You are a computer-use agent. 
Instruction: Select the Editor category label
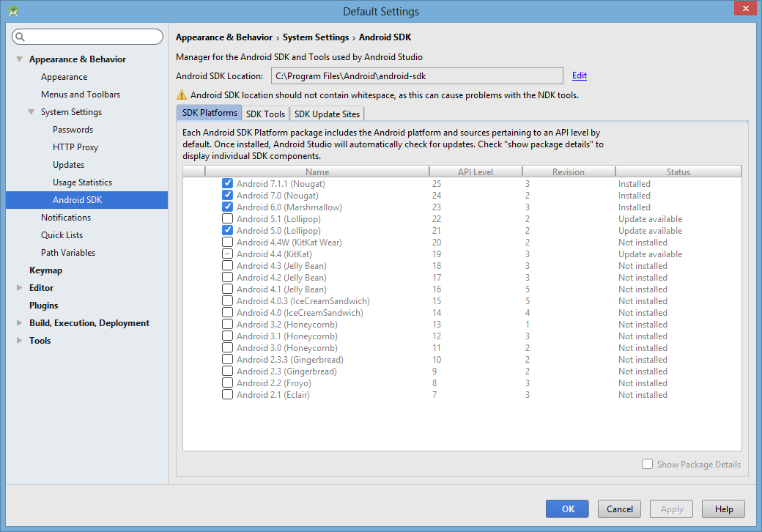[41, 288]
